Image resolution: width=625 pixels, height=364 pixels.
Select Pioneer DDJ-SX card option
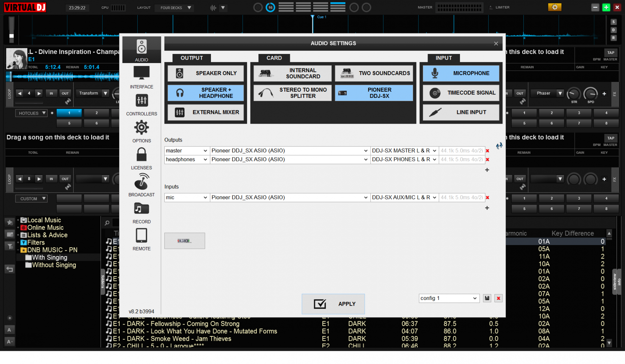[x=374, y=93]
